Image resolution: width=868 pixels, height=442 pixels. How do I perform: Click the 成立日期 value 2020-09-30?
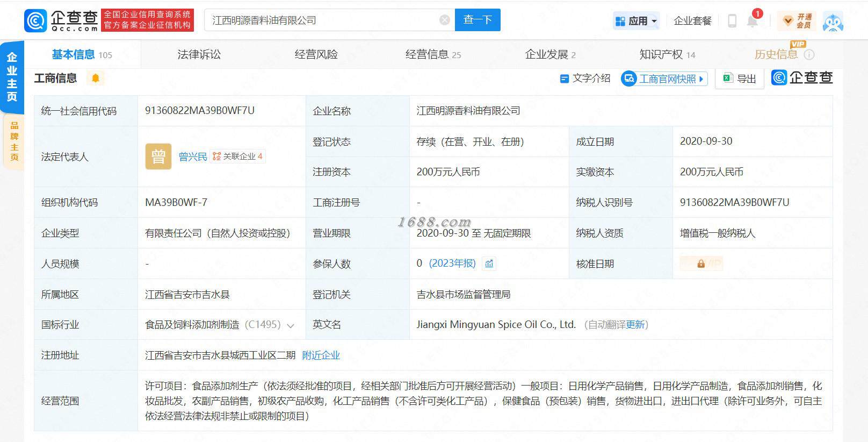[x=706, y=141]
